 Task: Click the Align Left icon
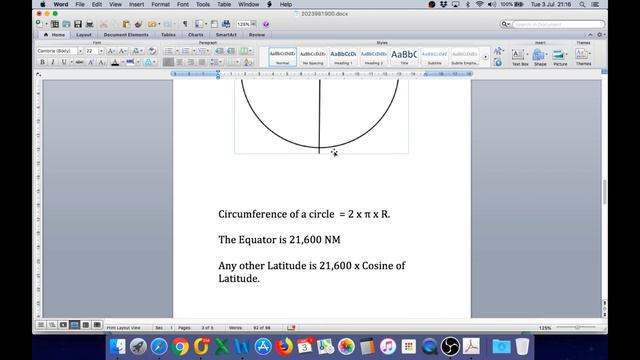click(x=168, y=62)
